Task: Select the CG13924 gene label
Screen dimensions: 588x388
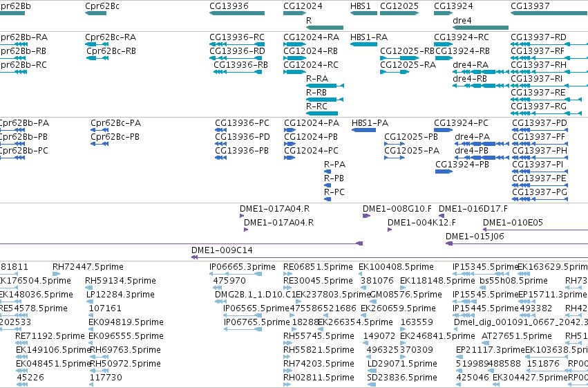Action: coord(453,6)
